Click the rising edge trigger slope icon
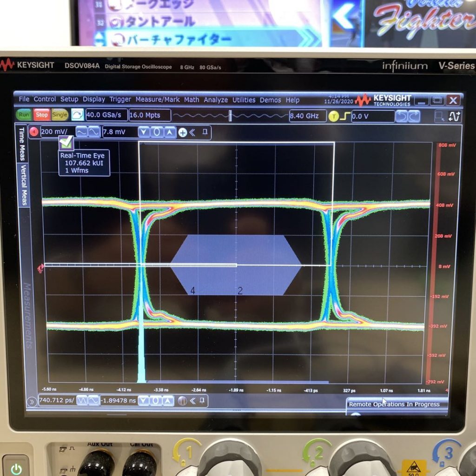The image size is (476, 476). click(344, 116)
